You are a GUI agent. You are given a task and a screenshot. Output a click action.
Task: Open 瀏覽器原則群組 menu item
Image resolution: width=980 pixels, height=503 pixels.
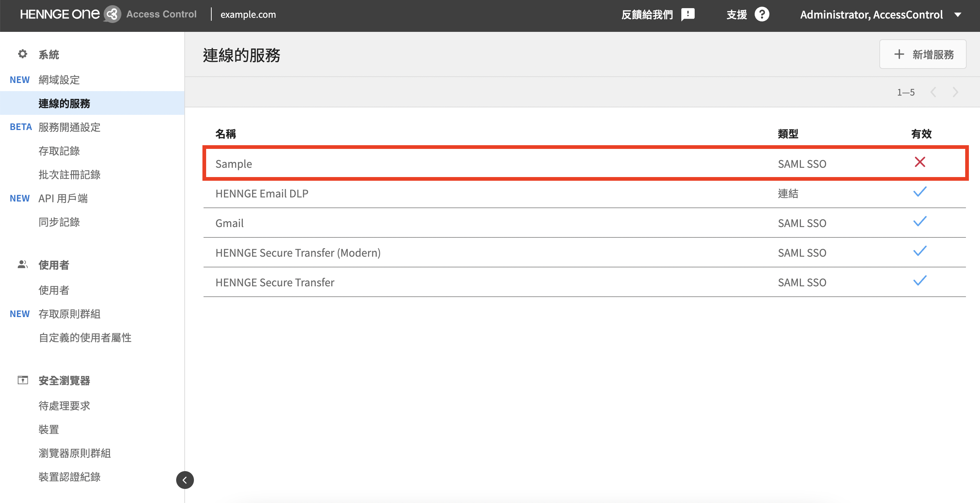coord(74,453)
